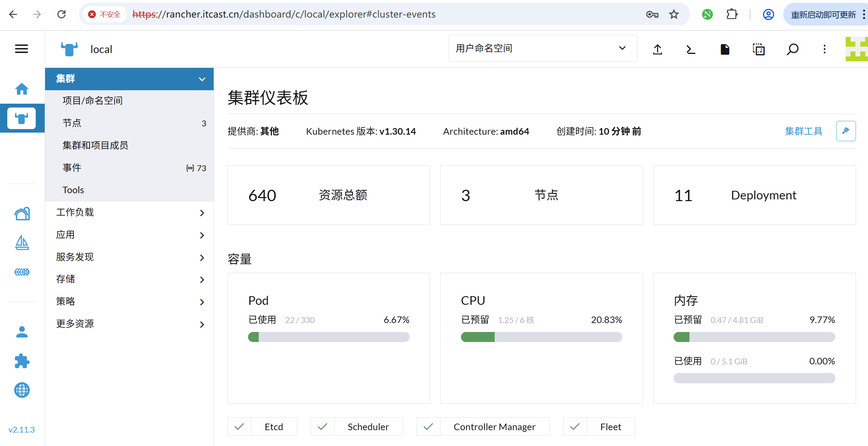This screenshot has width=868, height=446.
Task: Open the browser profile icon
Action: tap(769, 14)
